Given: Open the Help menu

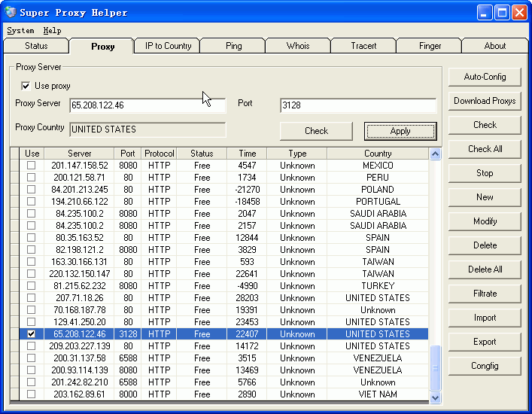Looking at the screenshot, I should click(52, 31).
